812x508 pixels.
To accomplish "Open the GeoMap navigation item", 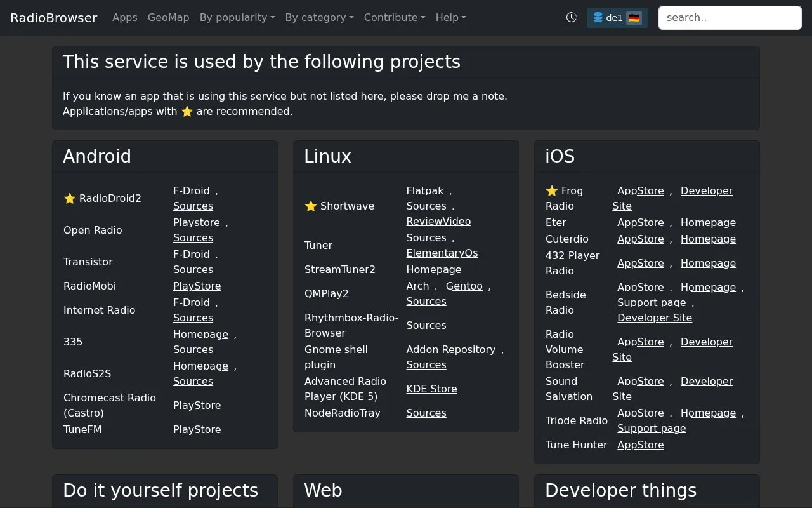I will pyautogui.click(x=169, y=18).
